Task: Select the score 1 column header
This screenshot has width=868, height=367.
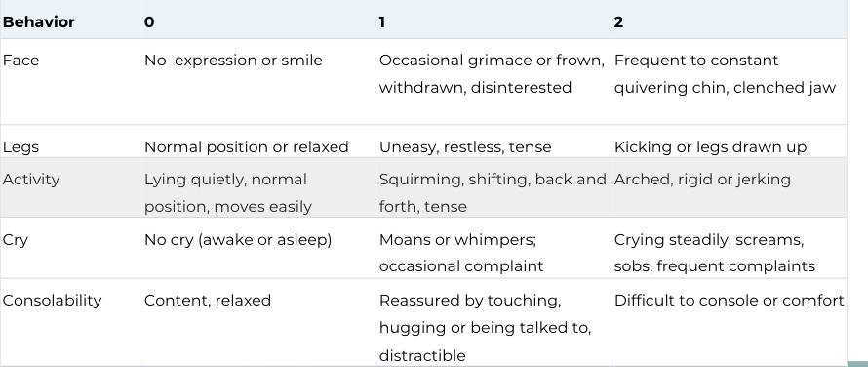Action: (382, 22)
